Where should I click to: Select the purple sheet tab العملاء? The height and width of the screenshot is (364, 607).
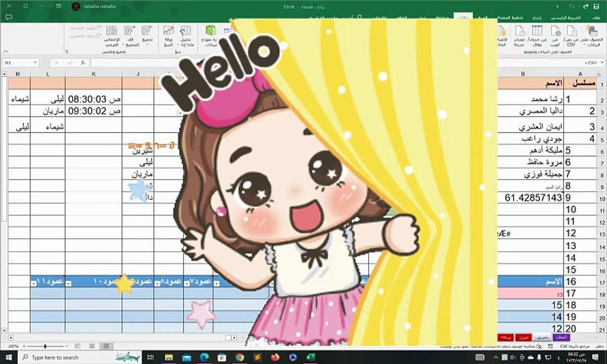tap(560, 337)
